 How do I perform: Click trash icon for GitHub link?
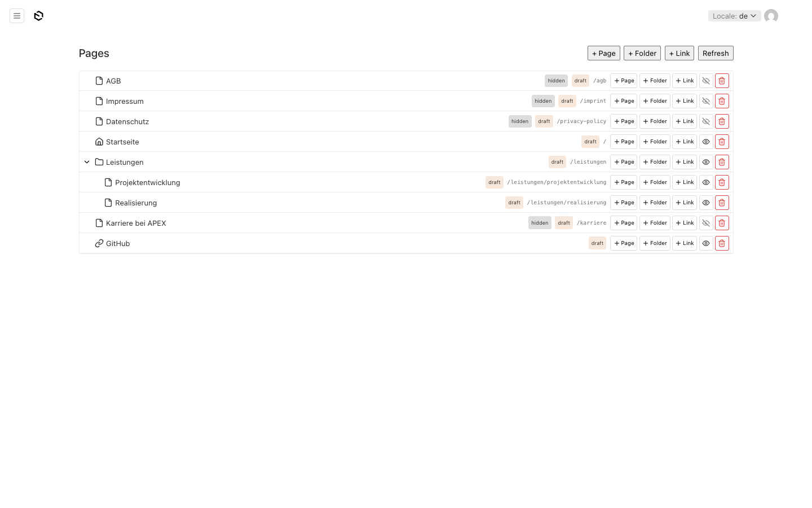coord(722,243)
